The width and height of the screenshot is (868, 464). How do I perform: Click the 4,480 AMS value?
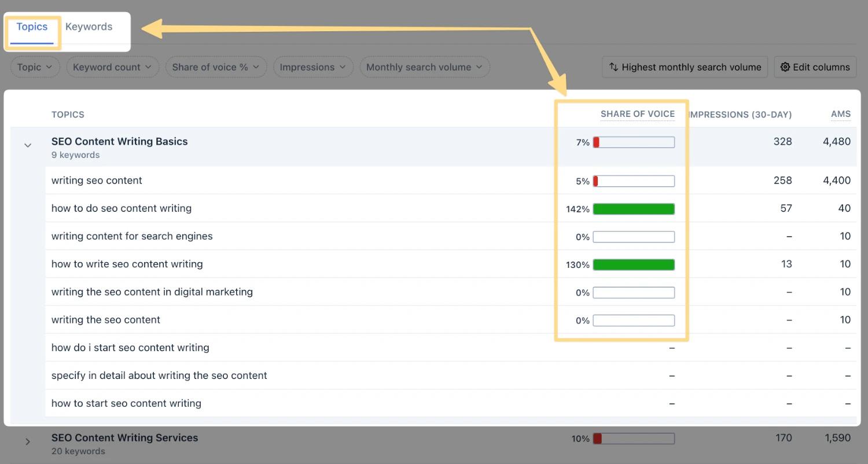coord(837,141)
